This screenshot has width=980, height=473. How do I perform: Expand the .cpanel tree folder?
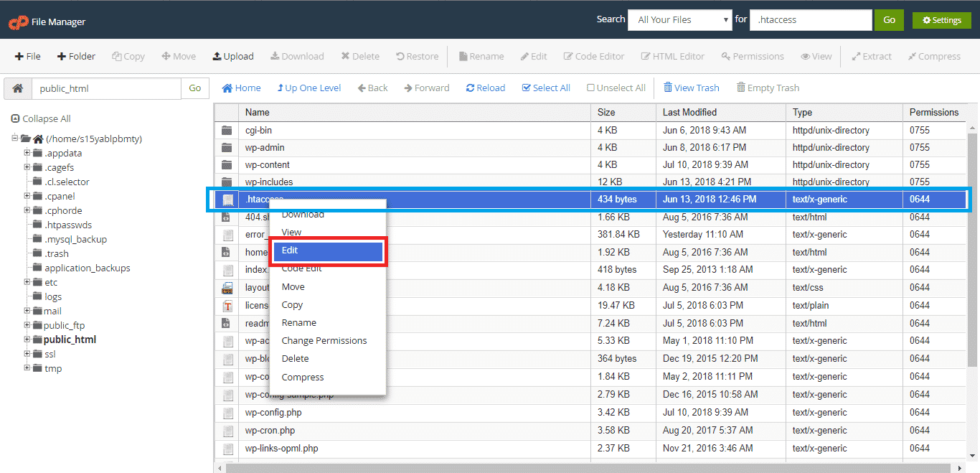pos(27,196)
